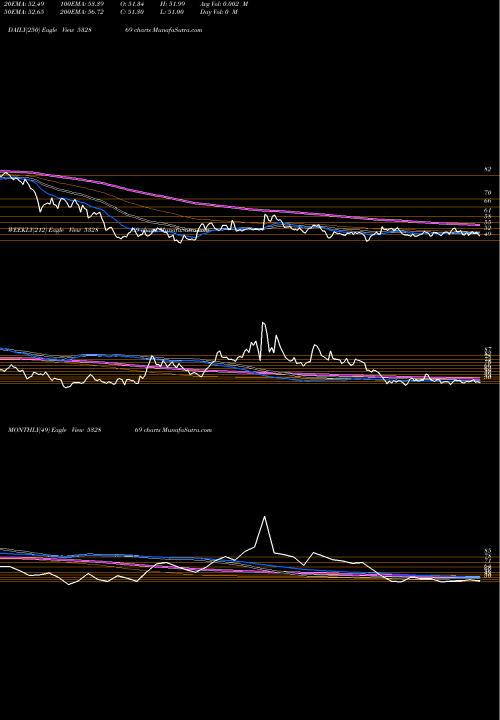
Task: Click the 20EMA value in the header
Action: (24, 4)
